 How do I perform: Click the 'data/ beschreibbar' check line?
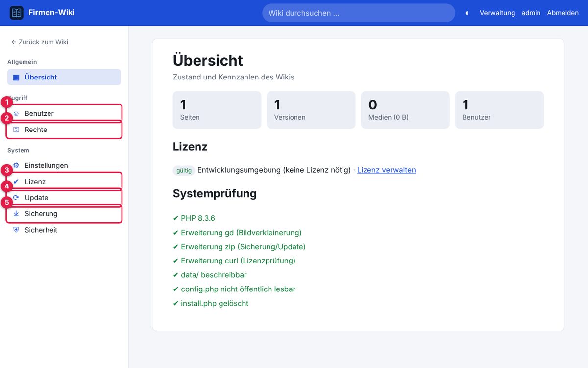(210, 275)
